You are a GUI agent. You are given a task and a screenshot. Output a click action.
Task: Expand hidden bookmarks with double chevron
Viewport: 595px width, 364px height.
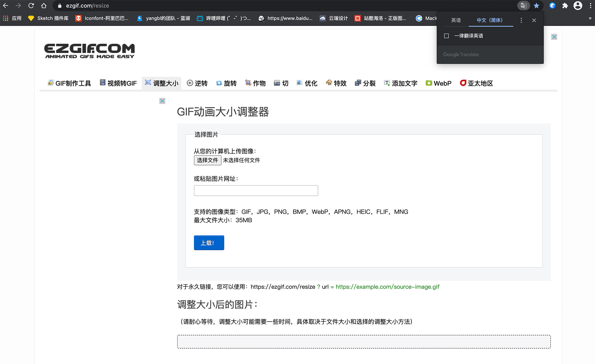[590, 18]
